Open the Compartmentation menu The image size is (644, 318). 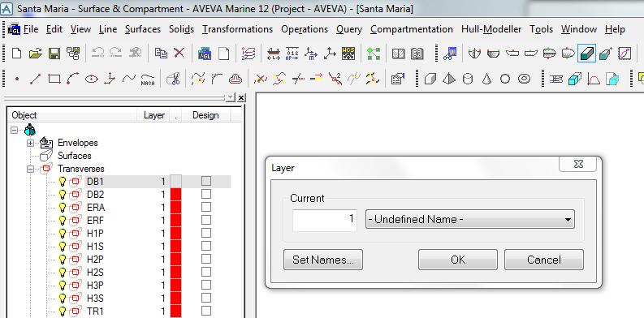click(412, 29)
